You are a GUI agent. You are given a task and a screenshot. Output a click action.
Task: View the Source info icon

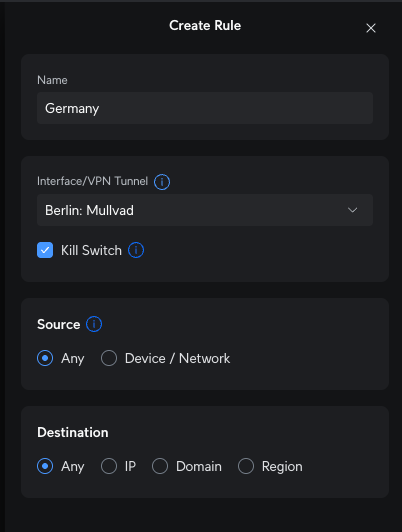(94, 324)
